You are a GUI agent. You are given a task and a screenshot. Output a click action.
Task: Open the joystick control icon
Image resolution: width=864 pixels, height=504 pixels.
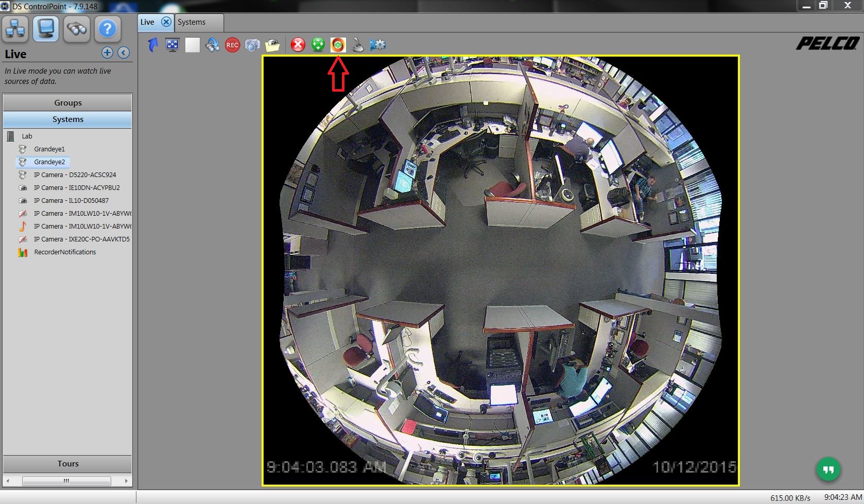click(358, 45)
